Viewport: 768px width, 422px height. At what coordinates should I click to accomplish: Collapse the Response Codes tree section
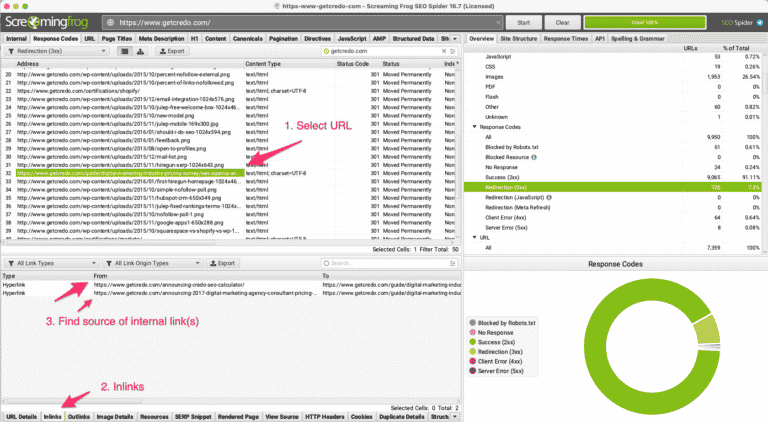point(474,127)
